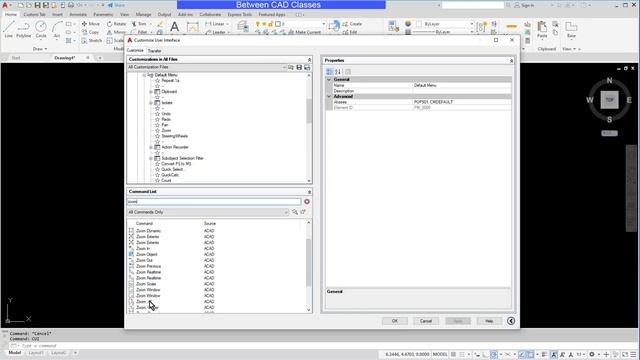Click the Help button

(x=489, y=321)
